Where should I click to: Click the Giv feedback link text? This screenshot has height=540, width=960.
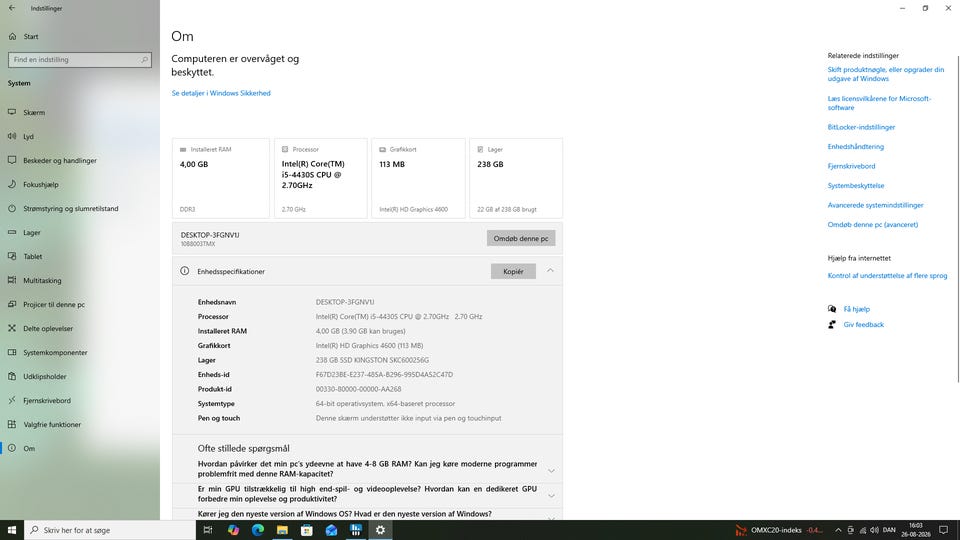[864, 324]
